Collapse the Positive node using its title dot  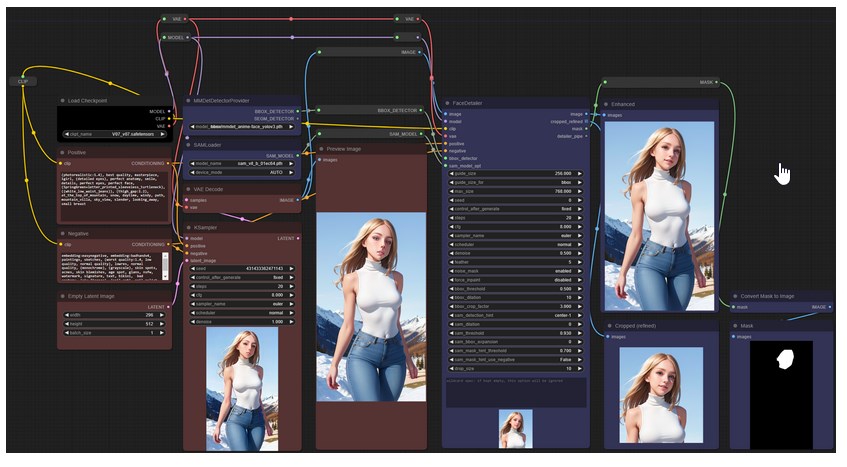click(x=63, y=153)
